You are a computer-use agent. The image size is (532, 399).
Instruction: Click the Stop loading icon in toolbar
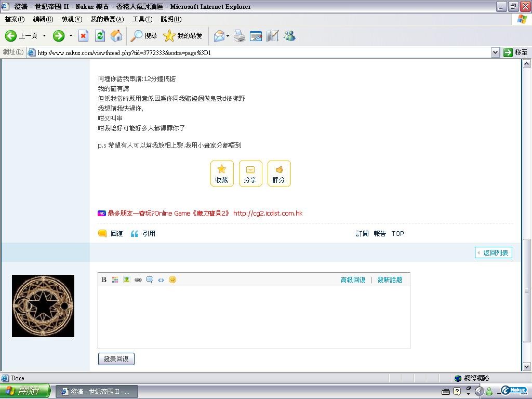click(83, 36)
